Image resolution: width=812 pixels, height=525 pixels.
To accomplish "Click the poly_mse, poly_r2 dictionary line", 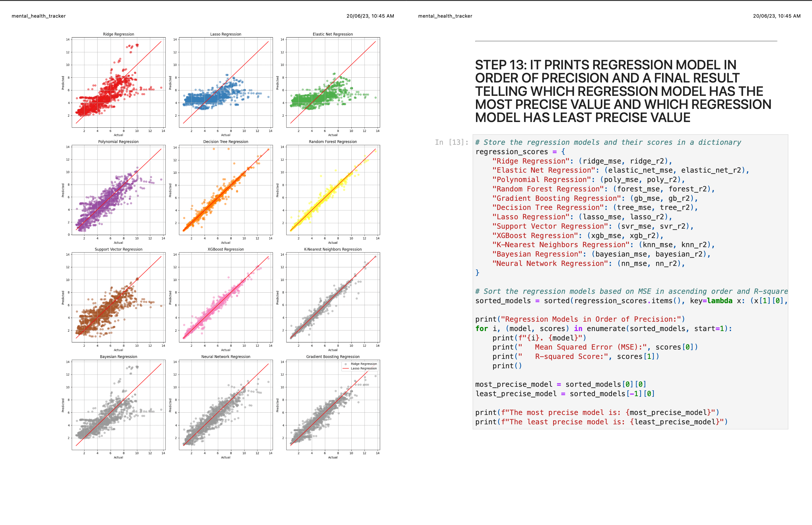I will (589, 180).
